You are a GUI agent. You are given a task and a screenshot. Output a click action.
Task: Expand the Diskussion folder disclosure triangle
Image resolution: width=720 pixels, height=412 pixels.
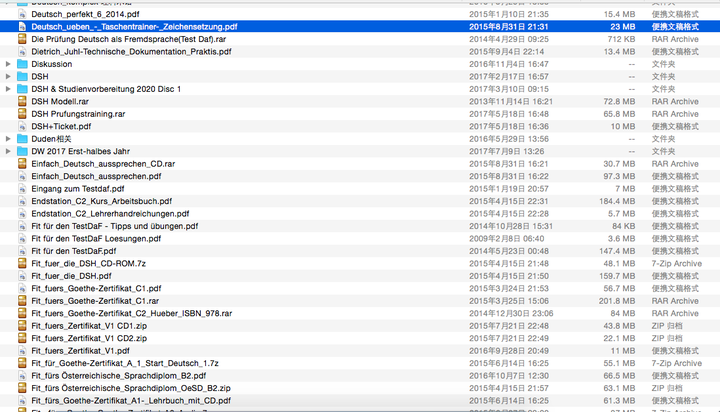[8, 64]
